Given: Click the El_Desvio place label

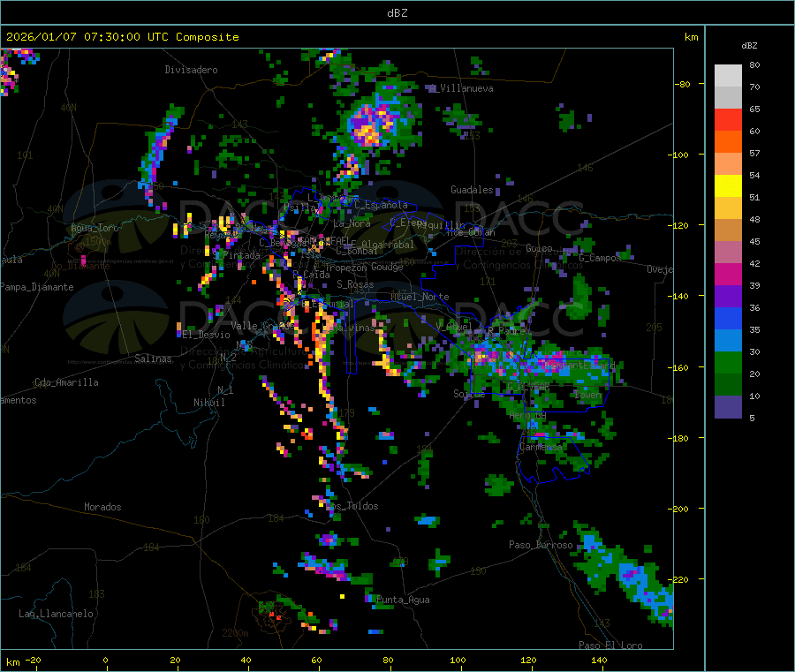Looking at the screenshot, I should (x=207, y=335).
